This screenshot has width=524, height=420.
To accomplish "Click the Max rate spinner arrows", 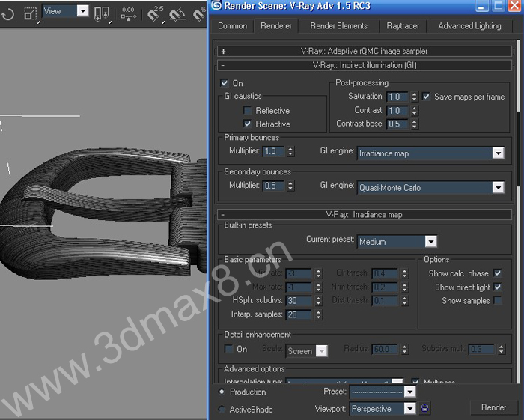I will [x=318, y=287].
